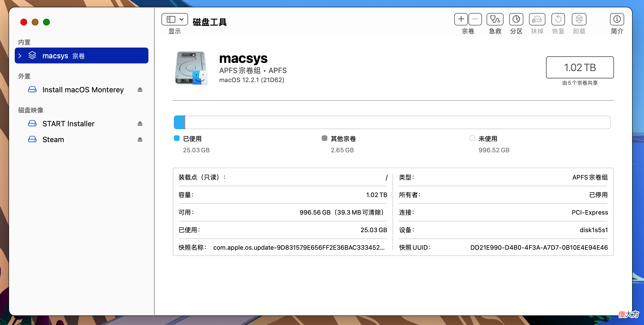Click the white 未使用 legend swatch

point(472,138)
